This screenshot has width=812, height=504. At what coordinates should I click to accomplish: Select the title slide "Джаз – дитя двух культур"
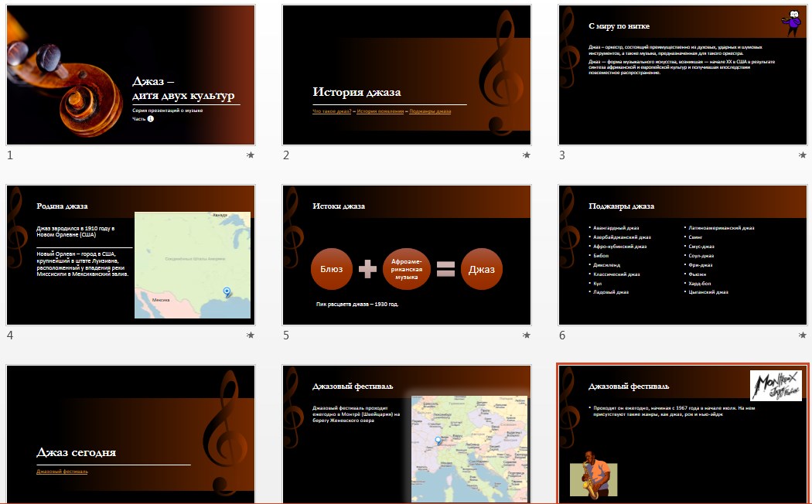pos(130,75)
